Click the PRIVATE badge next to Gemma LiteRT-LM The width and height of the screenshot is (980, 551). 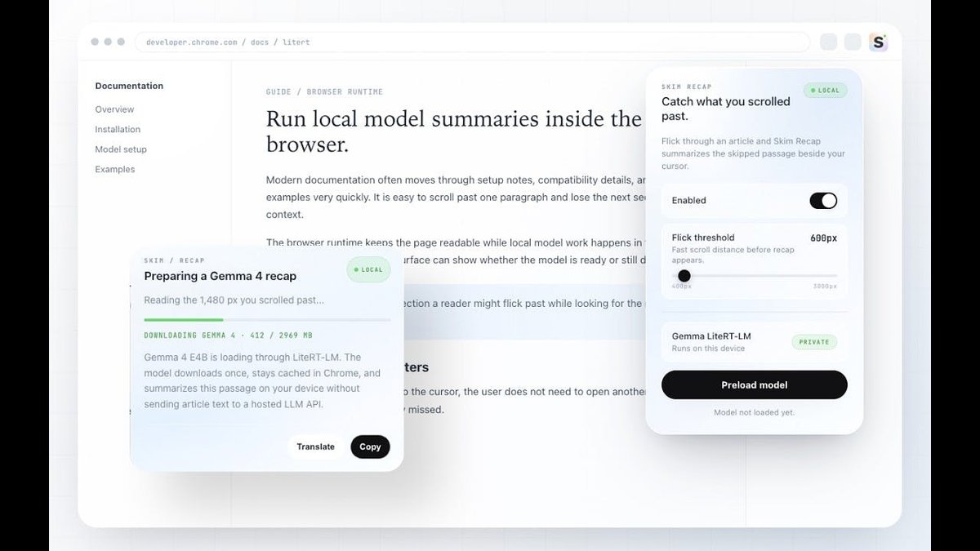814,342
